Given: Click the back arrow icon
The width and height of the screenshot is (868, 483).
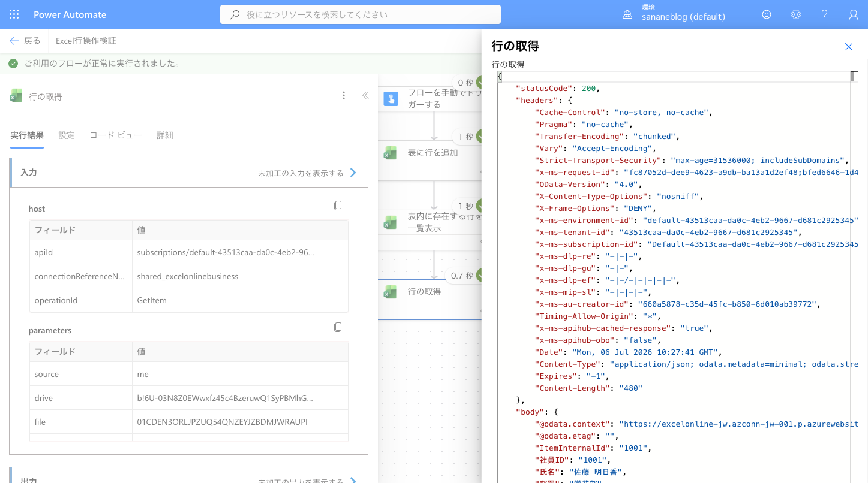Looking at the screenshot, I should pos(14,41).
